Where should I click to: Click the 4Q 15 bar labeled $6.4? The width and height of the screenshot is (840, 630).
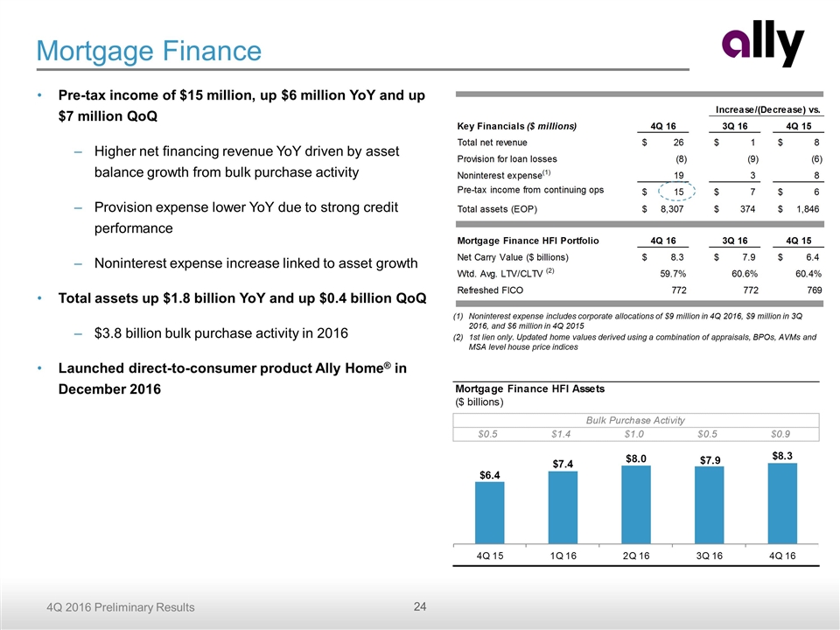click(x=489, y=512)
